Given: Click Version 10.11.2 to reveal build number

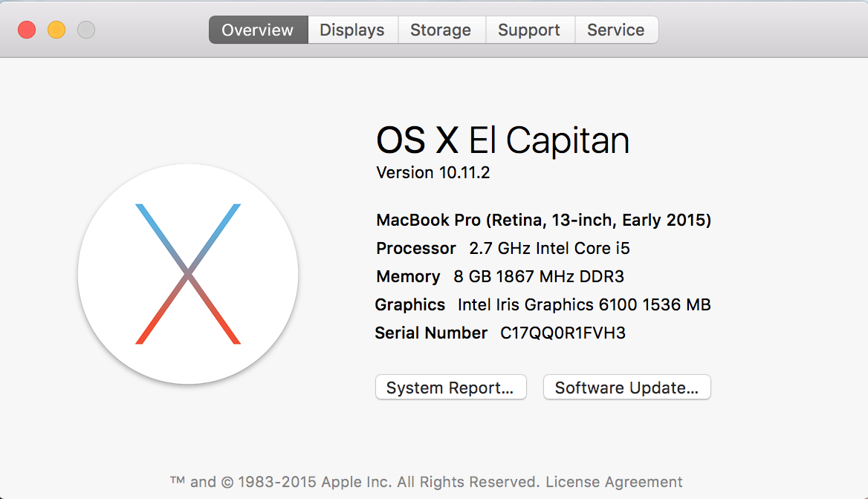Looking at the screenshot, I should coord(433,173).
